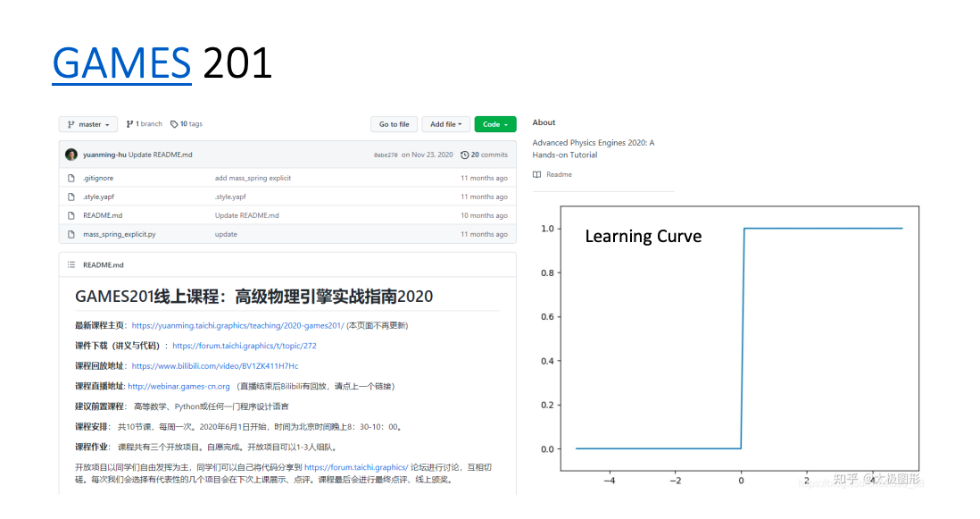
Task: Click the file icon beside .style.yapf
Action: [x=71, y=197]
